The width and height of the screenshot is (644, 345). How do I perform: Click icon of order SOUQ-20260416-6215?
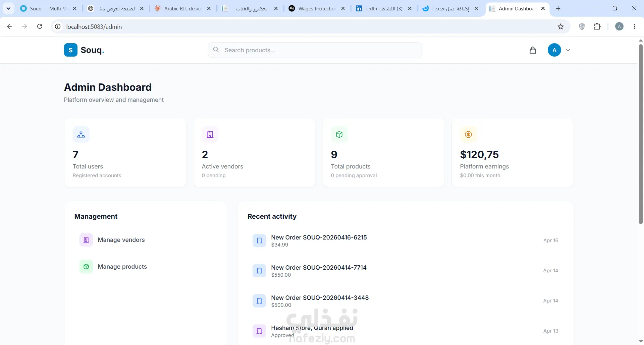click(259, 240)
